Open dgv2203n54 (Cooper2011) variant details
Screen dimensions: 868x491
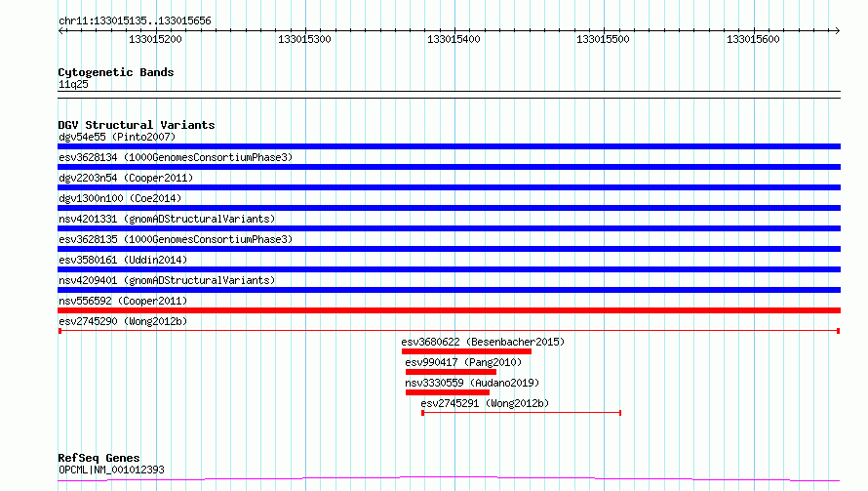pyautogui.click(x=126, y=178)
